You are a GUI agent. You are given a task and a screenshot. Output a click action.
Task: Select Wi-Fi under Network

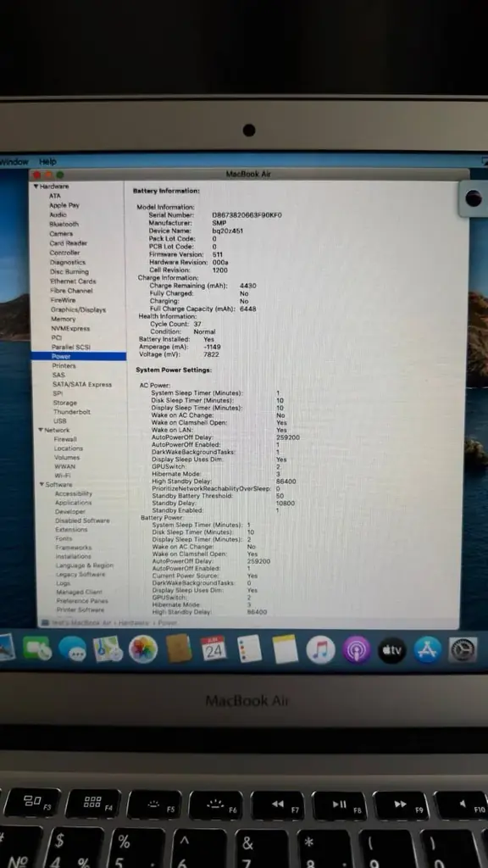point(63,476)
